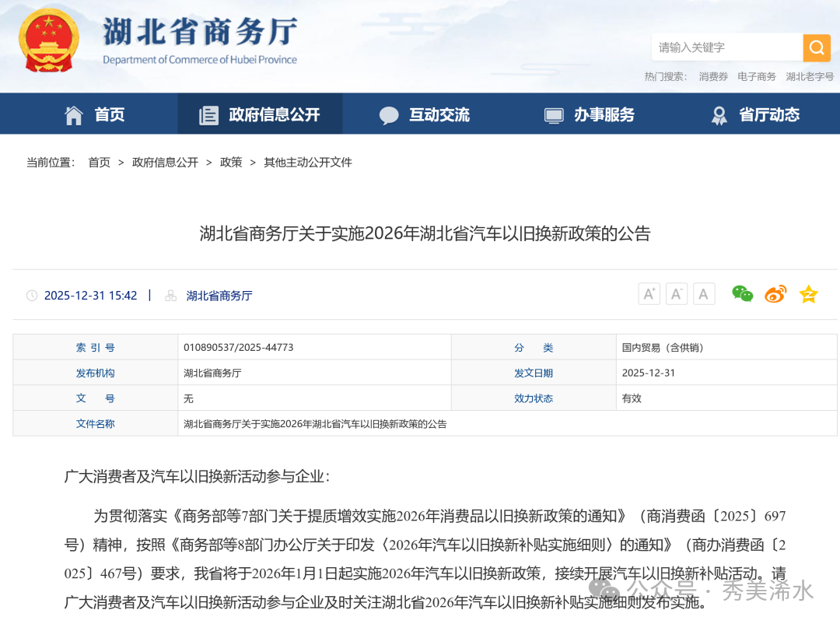Click the orange search magnifier button

pos(816,48)
